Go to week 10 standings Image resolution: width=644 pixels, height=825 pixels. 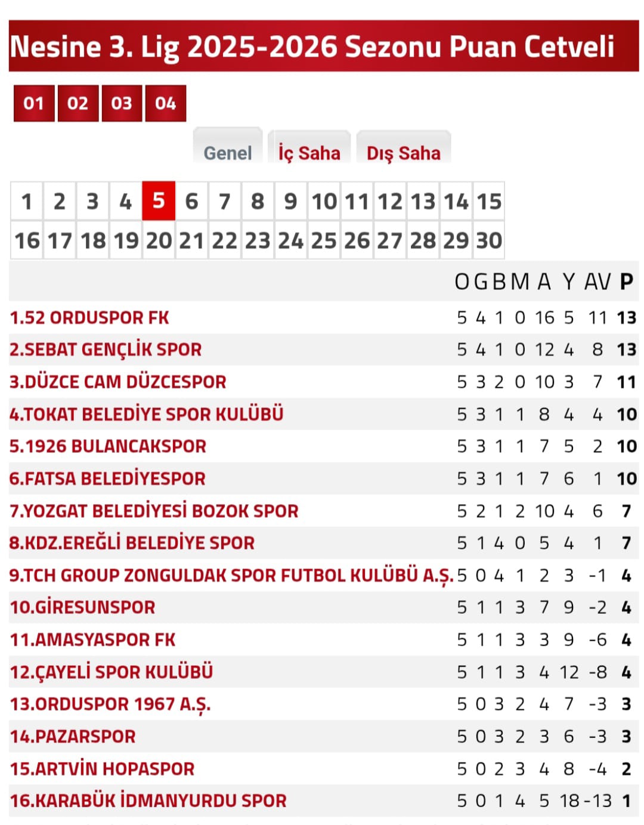pyautogui.click(x=324, y=202)
